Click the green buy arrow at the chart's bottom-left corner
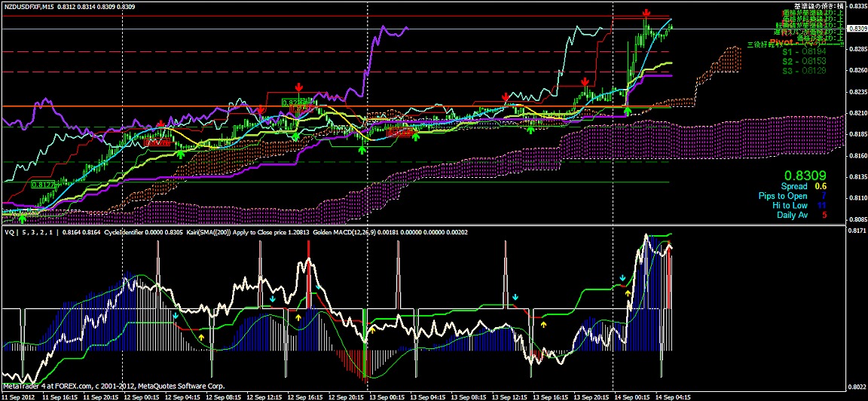868x401 pixels. (22, 218)
